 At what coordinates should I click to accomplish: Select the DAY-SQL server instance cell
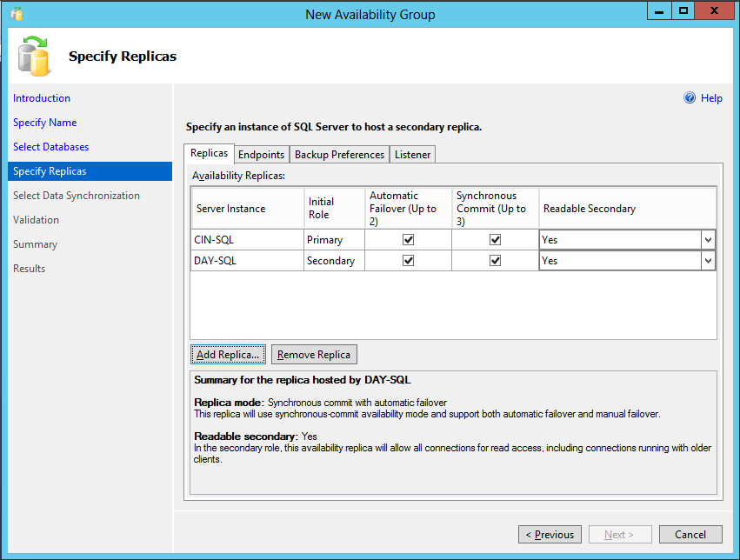pos(247,260)
